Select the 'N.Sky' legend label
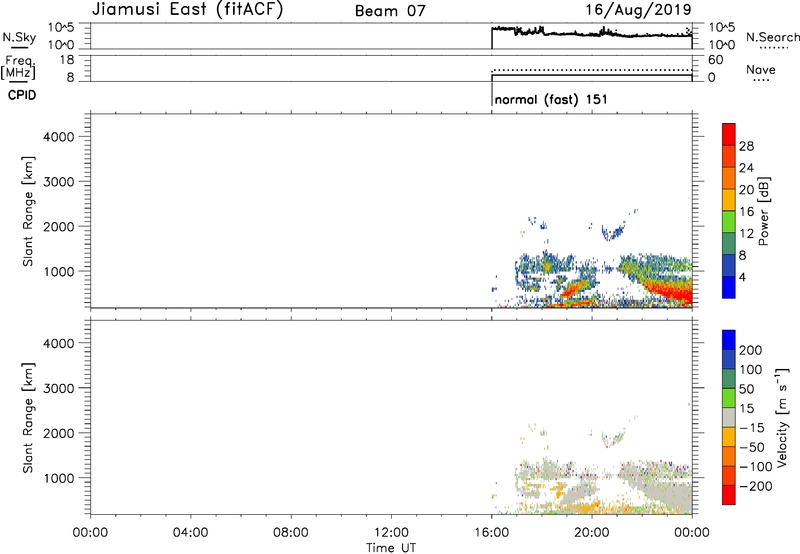 point(19,37)
